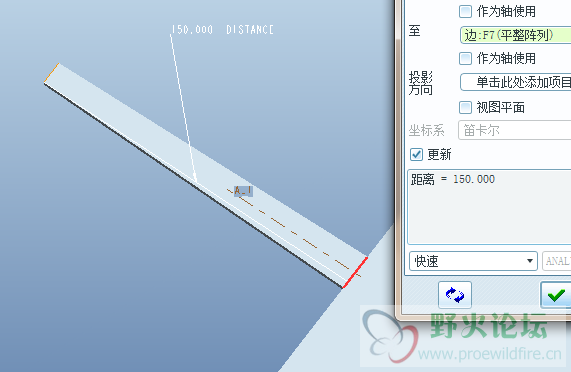The width and height of the screenshot is (571, 372).
Task: Toggle 作为轴使用 checkbox above the 边:F7 field
Action: click(465, 11)
